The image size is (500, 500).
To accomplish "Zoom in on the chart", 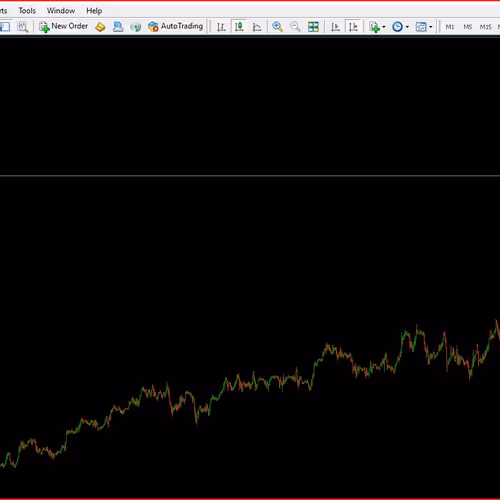I will coord(277,27).
